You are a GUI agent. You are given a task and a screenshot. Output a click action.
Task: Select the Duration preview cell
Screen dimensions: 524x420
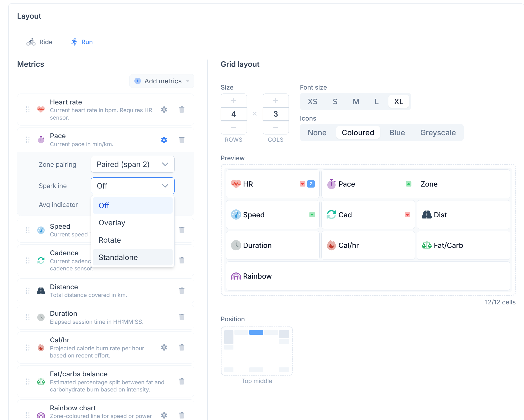(273, 245)
